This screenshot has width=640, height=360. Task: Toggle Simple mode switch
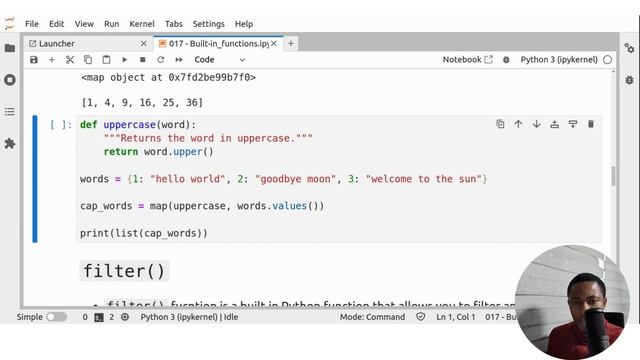(x=56, y=317)
